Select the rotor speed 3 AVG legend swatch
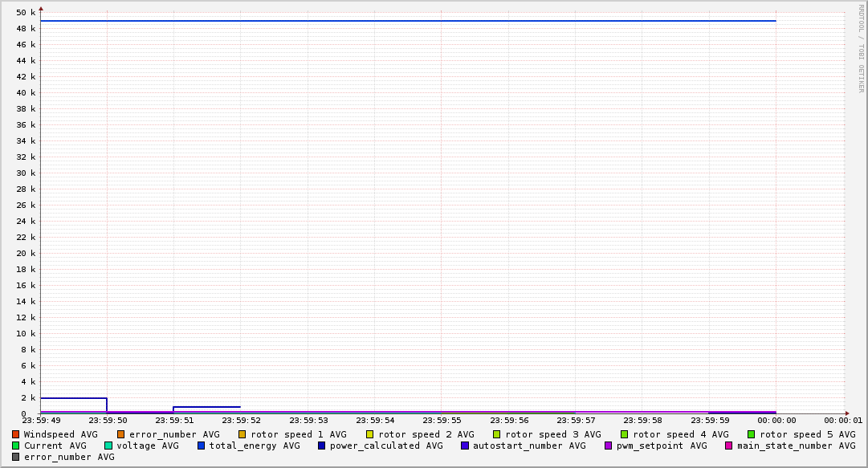Image resolution: width=868 pixels, height=468 pixels. pos(497,434)
